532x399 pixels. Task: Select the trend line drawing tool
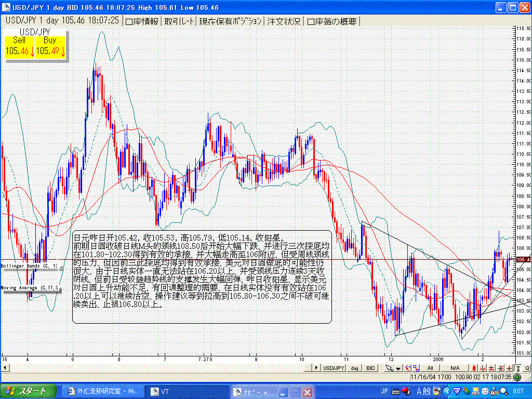(408, 368)
